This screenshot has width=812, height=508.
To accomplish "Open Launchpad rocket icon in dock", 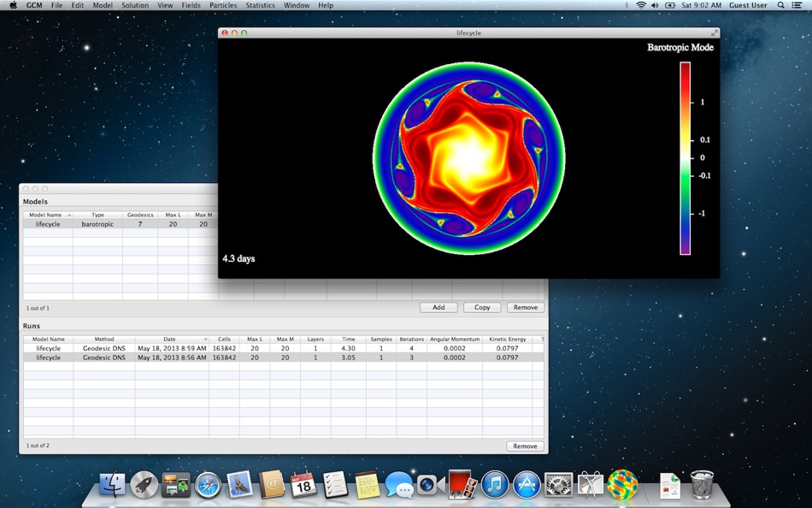I will click(144, 485).
